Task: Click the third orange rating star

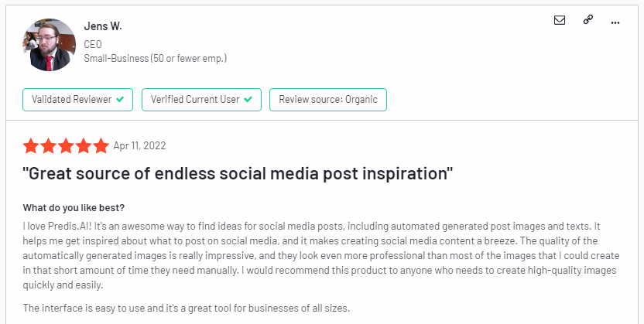Action: (x=66, y=145)
